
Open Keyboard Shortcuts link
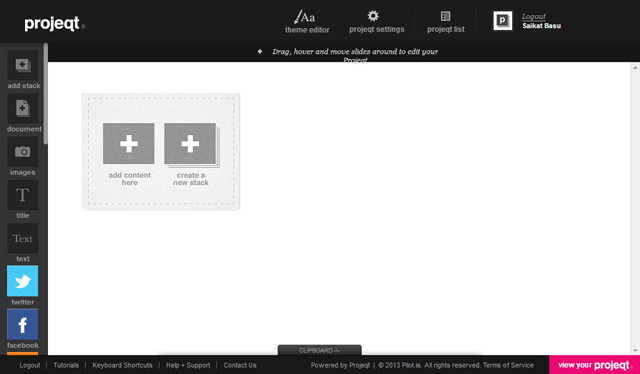(122, 365)
